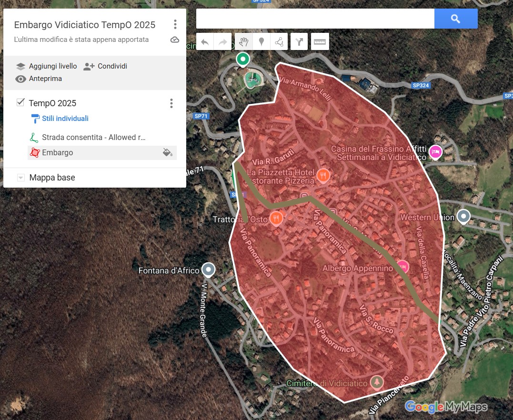Open the add directions tool

(299, 42)
